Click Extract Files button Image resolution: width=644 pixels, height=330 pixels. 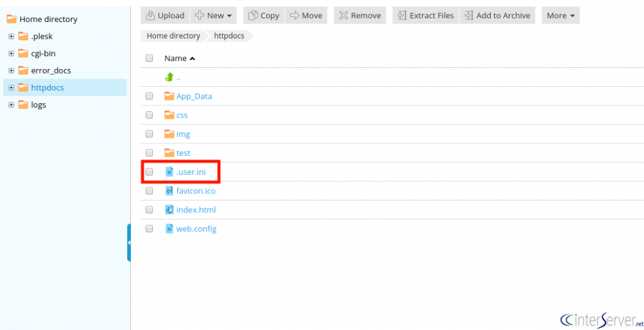coord(426,16)
